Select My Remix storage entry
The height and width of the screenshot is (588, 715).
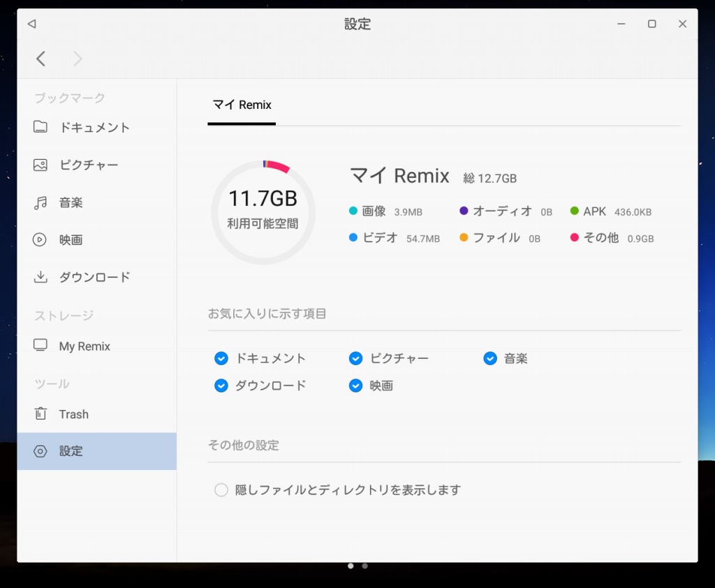(x=96, y=346)
